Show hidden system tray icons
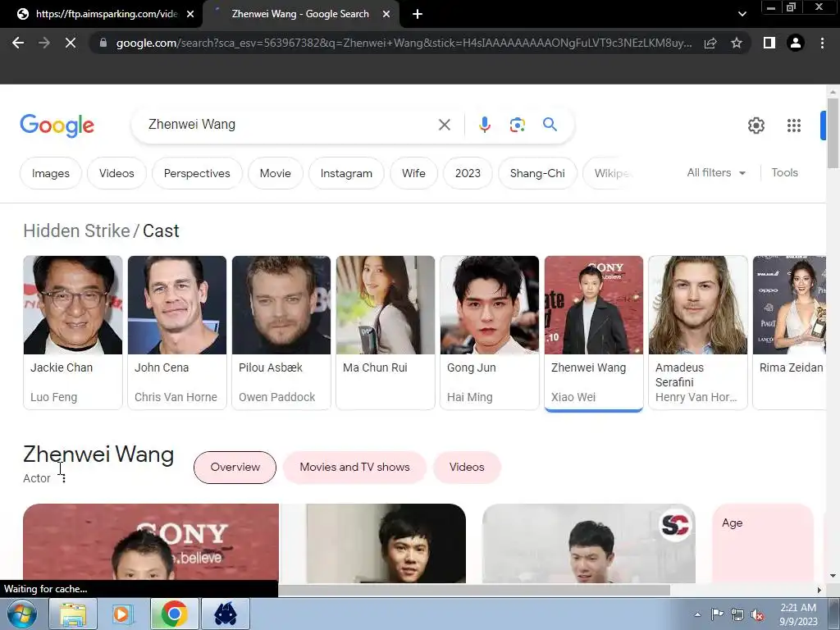This screenshot has height=630, width=840. tap(697, 614)
